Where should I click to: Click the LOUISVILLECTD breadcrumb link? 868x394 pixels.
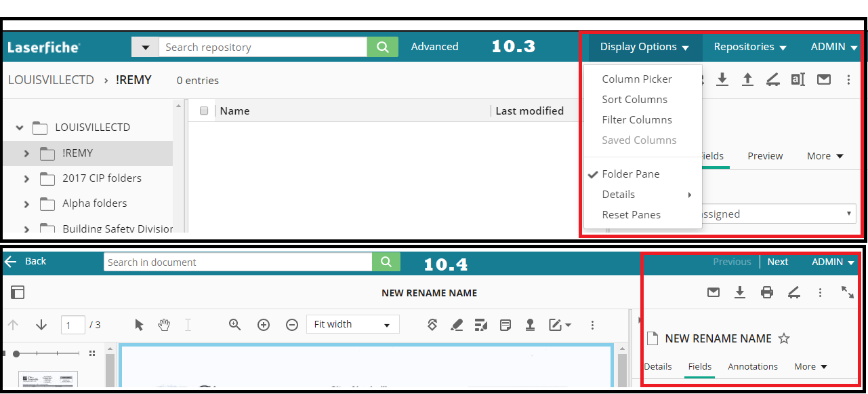click(x=51, y=80)
